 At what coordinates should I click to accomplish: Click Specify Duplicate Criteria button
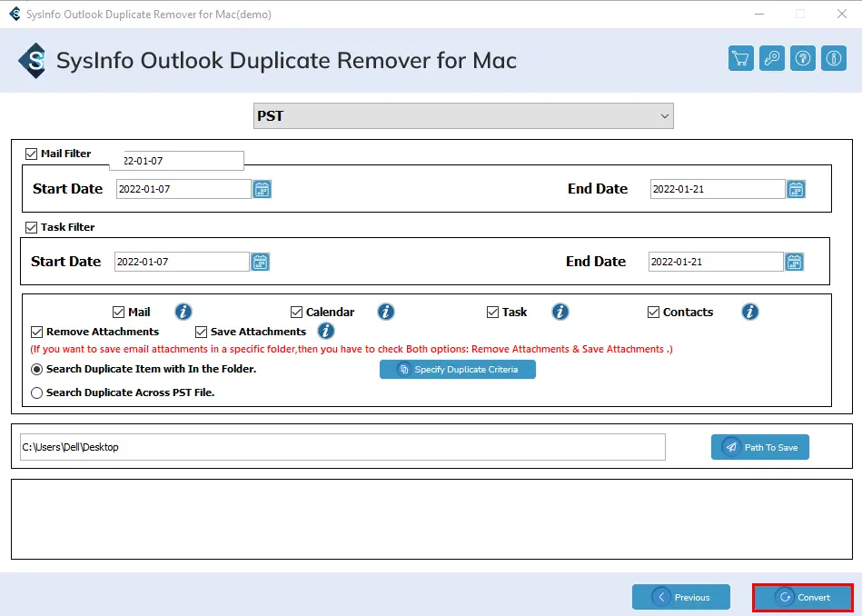coord(458,370)
